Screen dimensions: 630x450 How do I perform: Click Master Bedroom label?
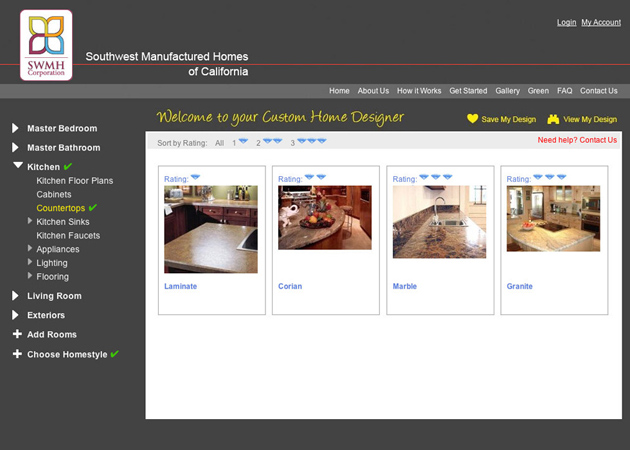pyautogui.click(x=62, y=129)
